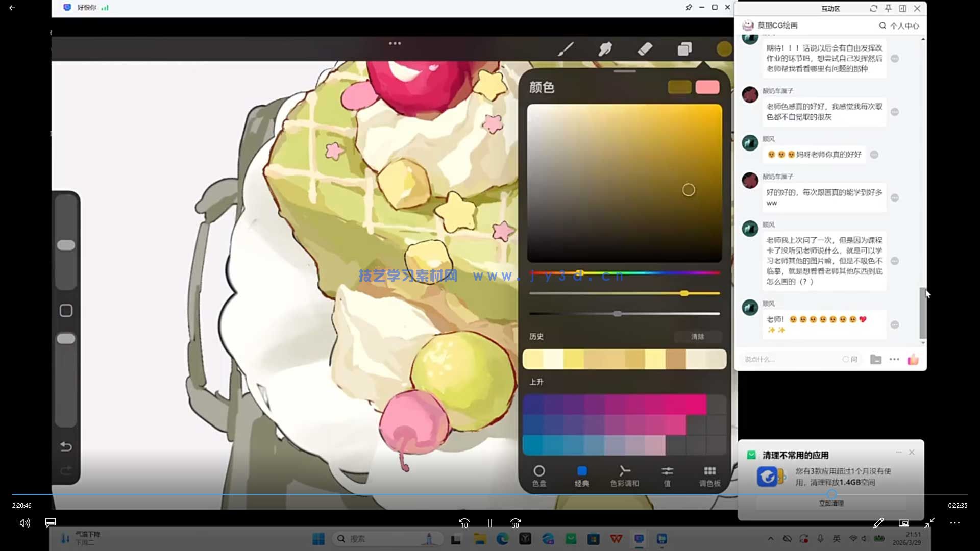This screenshot has height=551, width=980.
Task: Click the square modifier button in sidebar
Action: pos(66,311)
